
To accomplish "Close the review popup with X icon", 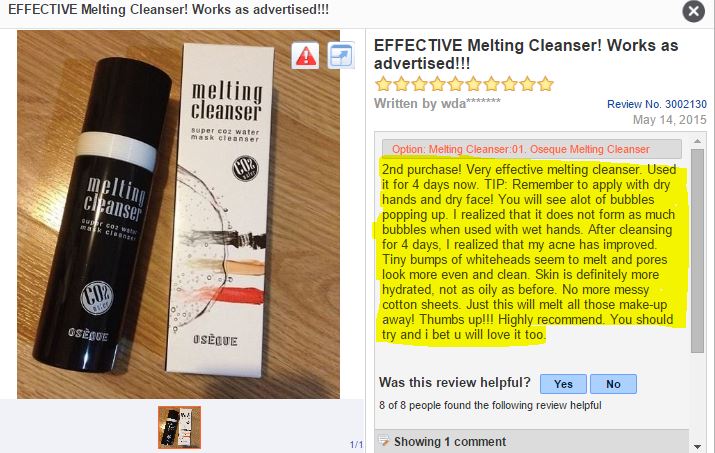I will point(694,11).
